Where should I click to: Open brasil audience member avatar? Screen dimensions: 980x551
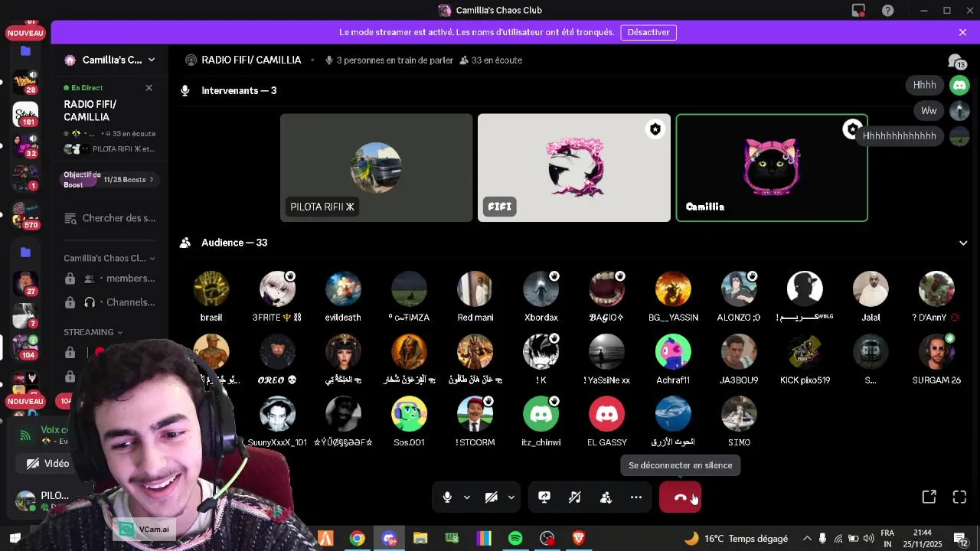(211, 289)
